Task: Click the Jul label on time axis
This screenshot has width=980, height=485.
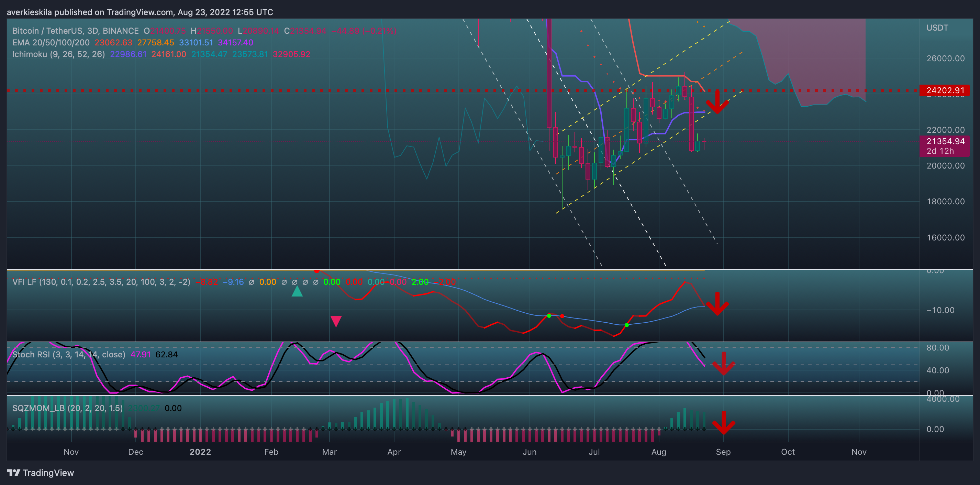Action: 594,452
